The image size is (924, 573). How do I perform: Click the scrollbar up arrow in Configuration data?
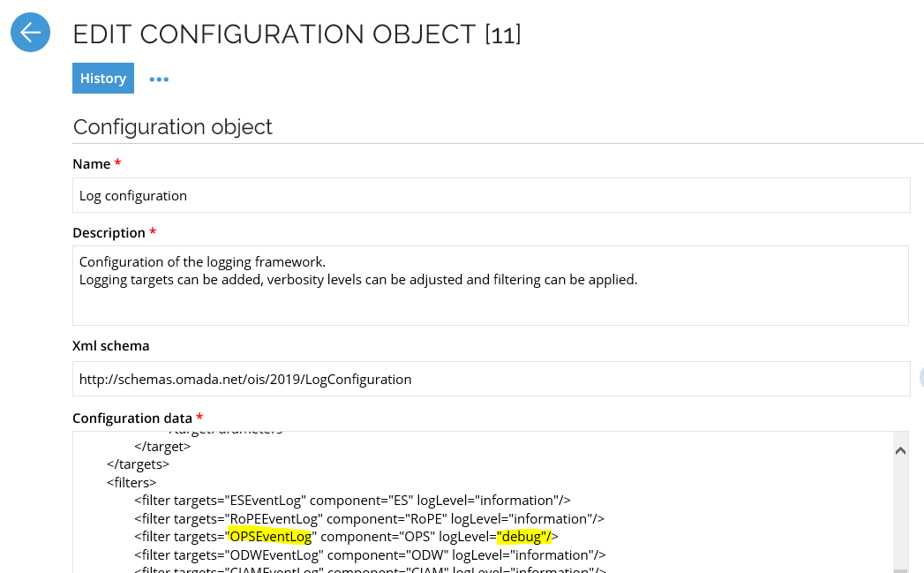click(x=900, y=450)
